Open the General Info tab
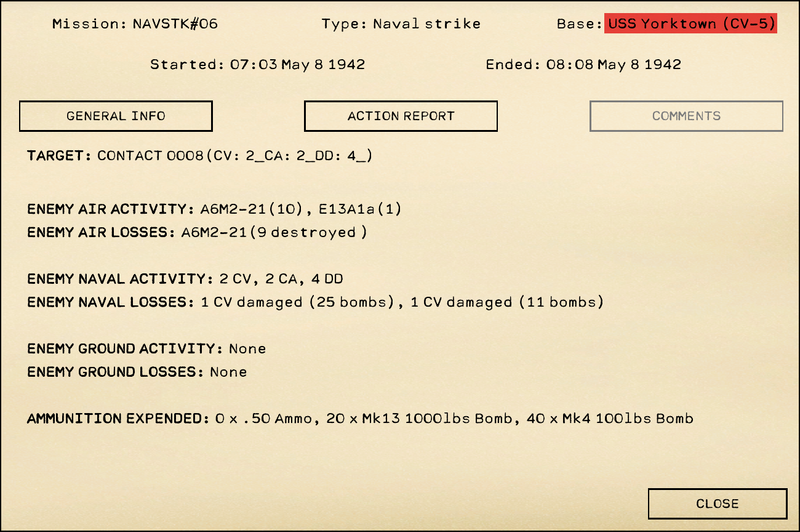Viewport: 800px width, 532px height. (x=116, y=116)
